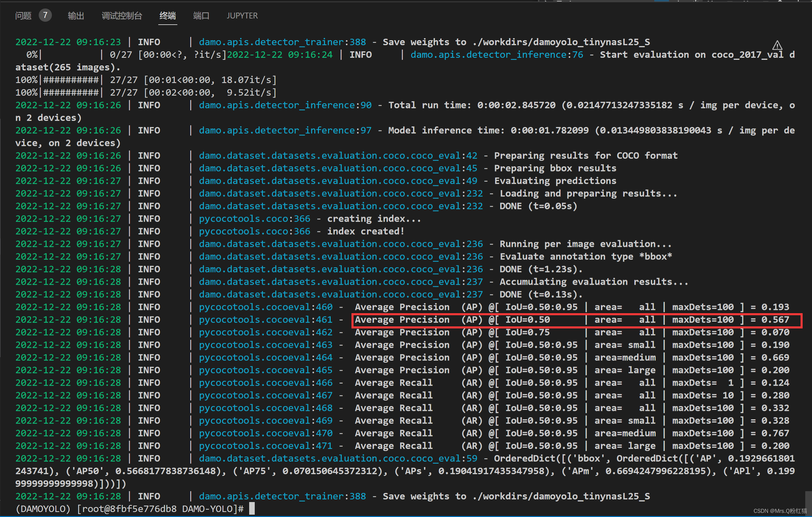Click the pycocotools.cocoeval:461 link

[x=265, y=320]
